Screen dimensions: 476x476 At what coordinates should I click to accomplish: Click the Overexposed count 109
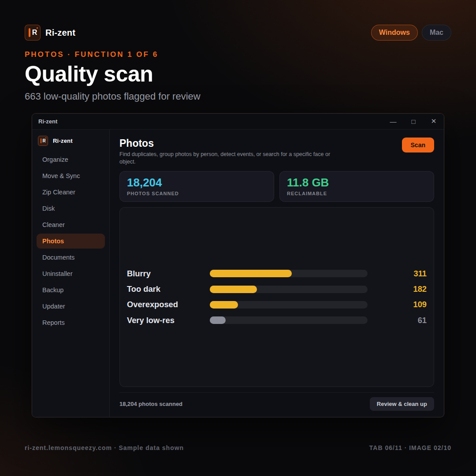click(420, 305)
